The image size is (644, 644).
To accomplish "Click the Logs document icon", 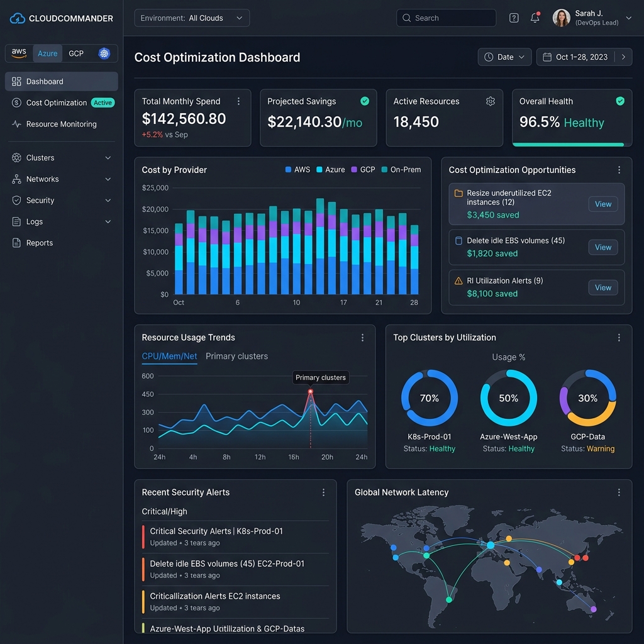I will [x=16, y=222].
